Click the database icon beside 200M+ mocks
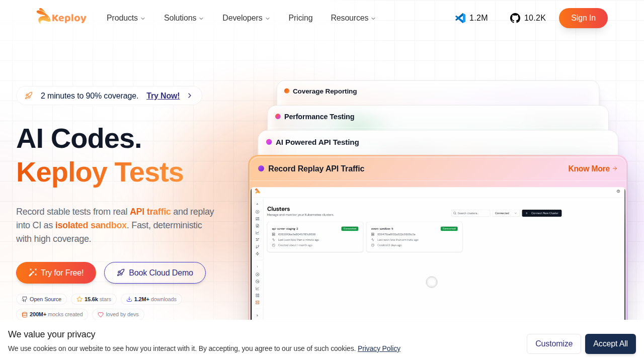The width and height of the screenshot is (644, 362). [25, 315]
